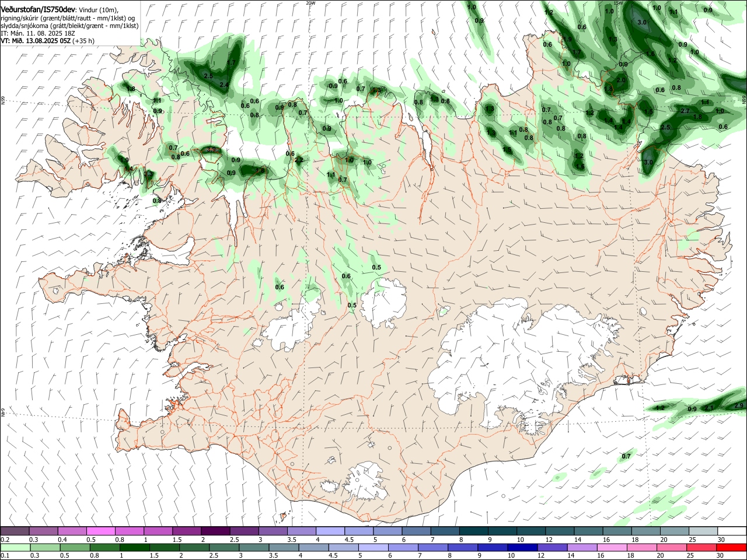The height and width of the screenshot is (560, 747).
Task: Click the 2.4 precipitation value
Action: click(x=224, y=85)
